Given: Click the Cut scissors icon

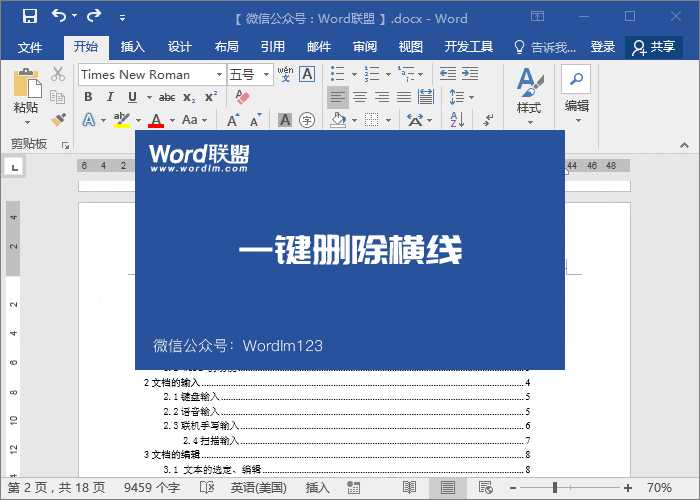Looking at the screenshot, I should click(x=58, y=74).
